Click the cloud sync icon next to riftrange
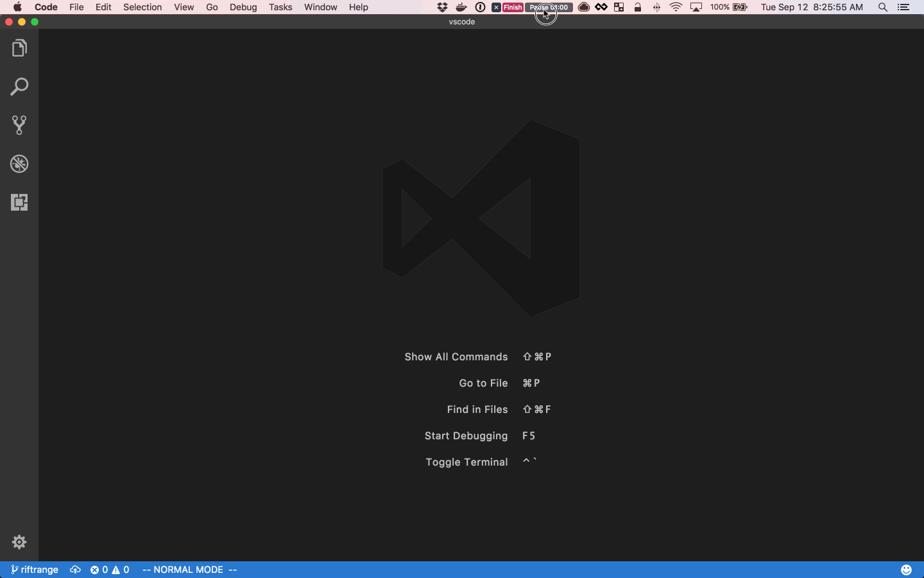924x578 pixels. click(x=75, y=569)
